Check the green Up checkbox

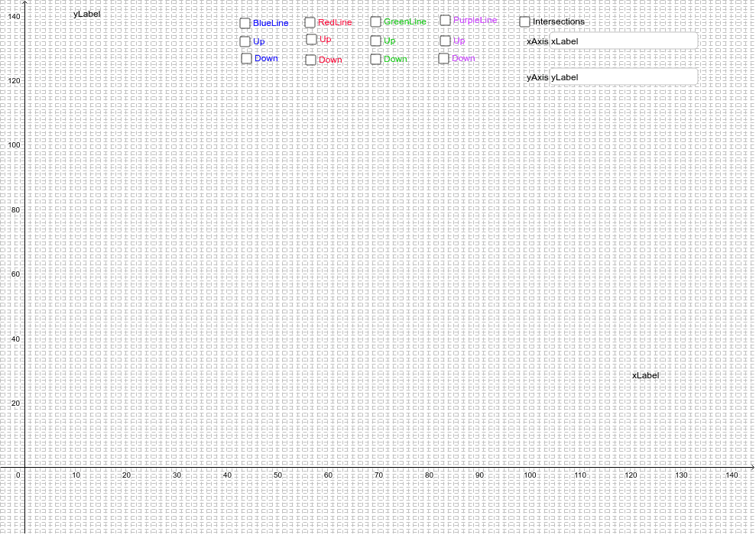[x=375, y=41]
